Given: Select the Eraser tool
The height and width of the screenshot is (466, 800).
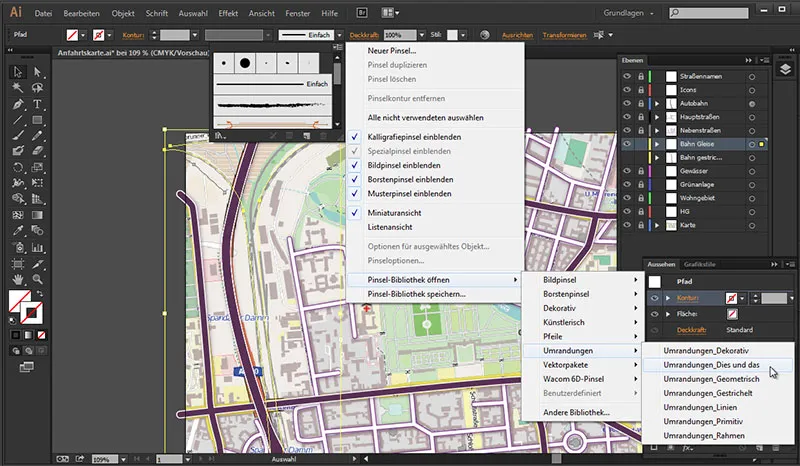Looking at the screenshot, I should (x=37, y=151).
